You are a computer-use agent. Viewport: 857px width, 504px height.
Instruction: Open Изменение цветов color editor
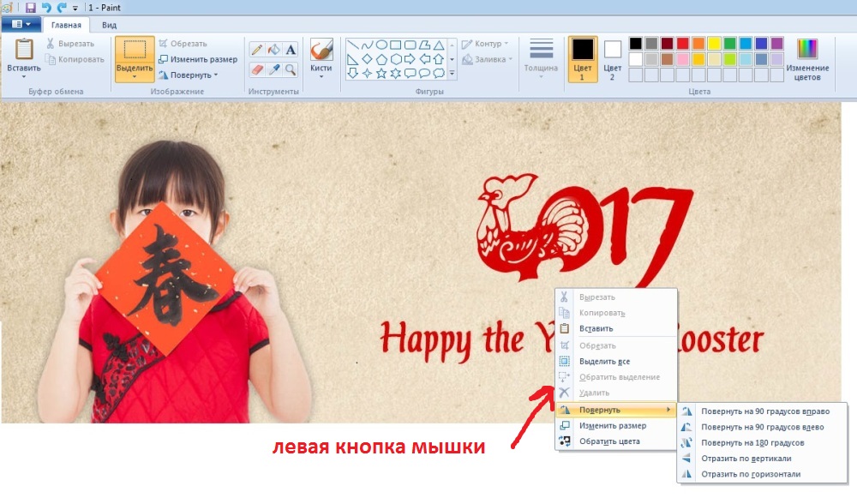click(807, 58)
